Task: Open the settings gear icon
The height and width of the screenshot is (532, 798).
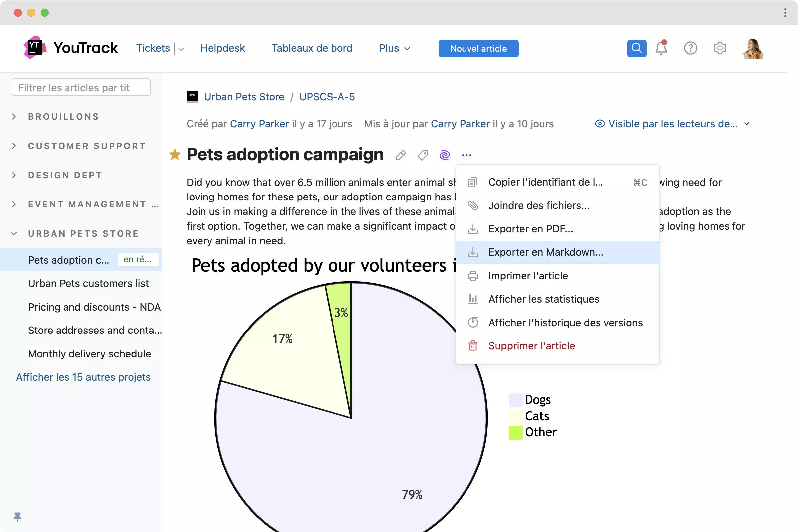Action: (719, 48)
